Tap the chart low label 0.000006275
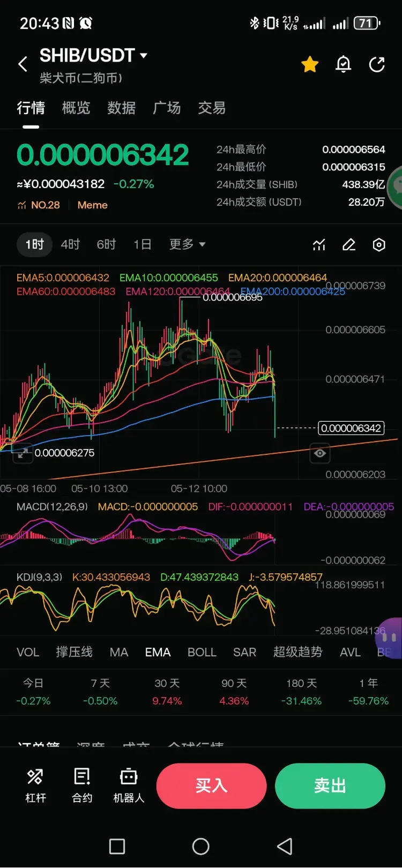 click(64, 453)
